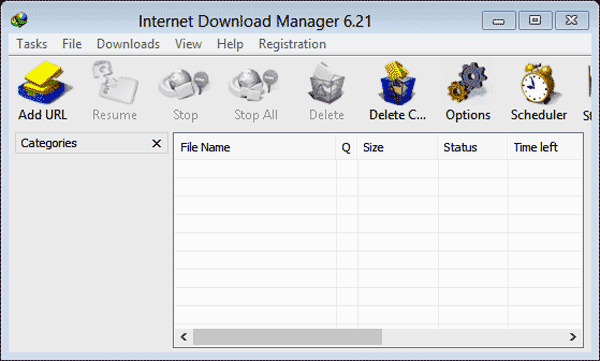Screen dimensions: 600x361
Task: Open the Scheduler clock icon
Action: point(539,83)
